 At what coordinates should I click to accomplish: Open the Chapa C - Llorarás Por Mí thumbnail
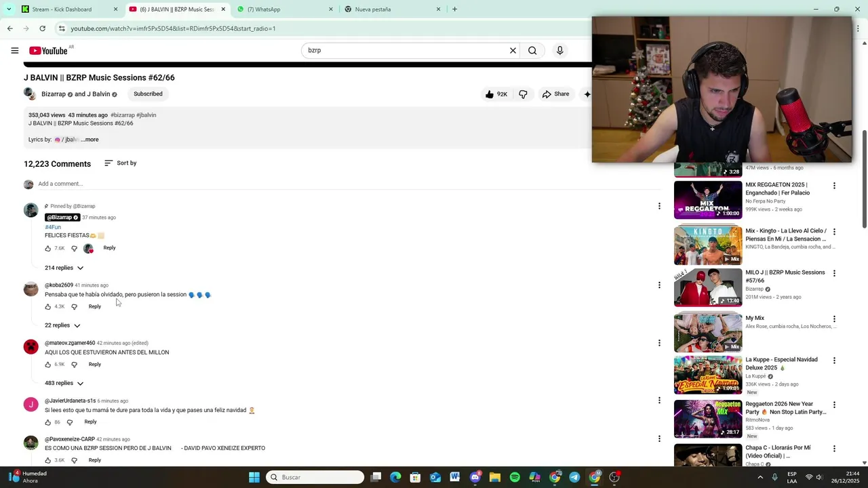708,455
